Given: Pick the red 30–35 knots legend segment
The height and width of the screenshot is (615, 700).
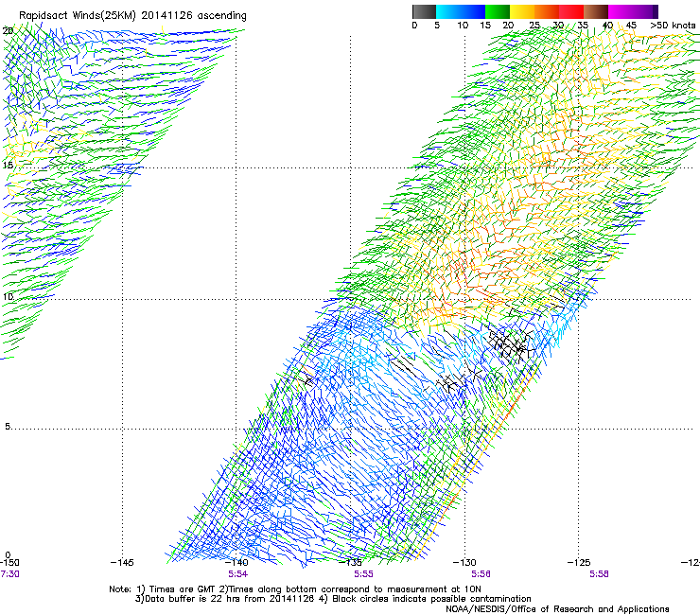Looking at the screenshot, I should coord(571,11).
